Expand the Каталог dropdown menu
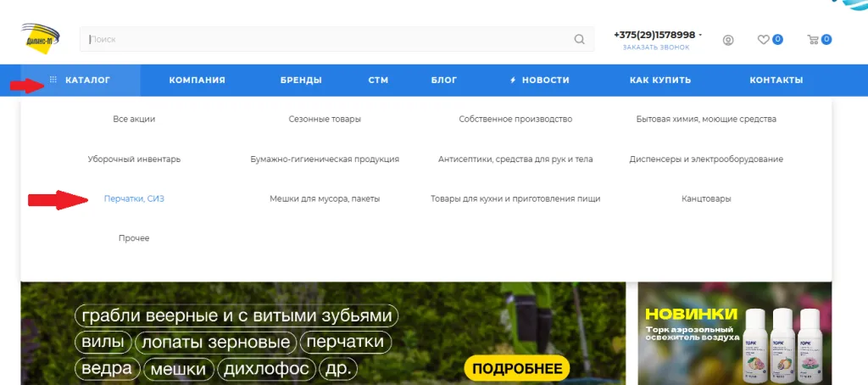The height and width of the screenshot is (385, 868). coord(87,80)
